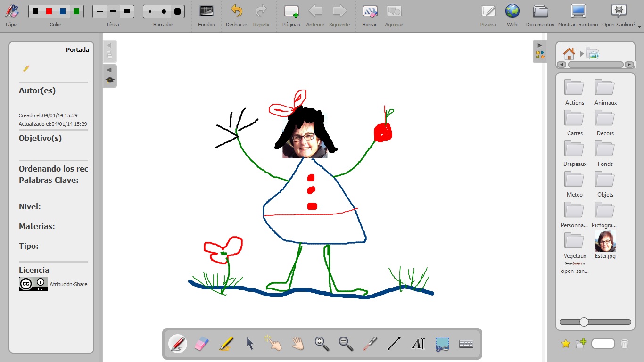The width and height of the screenshot is (644, 362).
Task: Select the straight line drawing tool
Action: tap(394, 344)
